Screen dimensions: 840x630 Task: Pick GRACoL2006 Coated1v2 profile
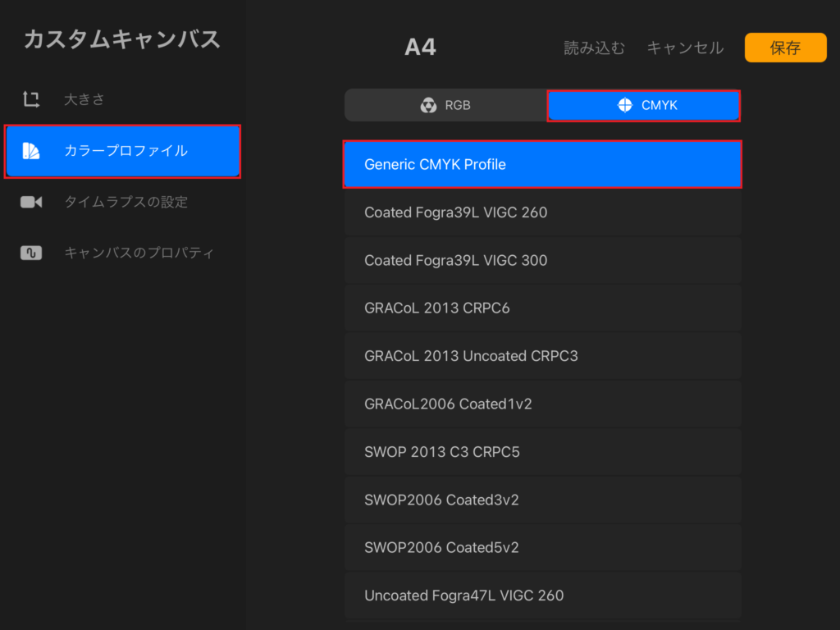click(x=542, y=404)
